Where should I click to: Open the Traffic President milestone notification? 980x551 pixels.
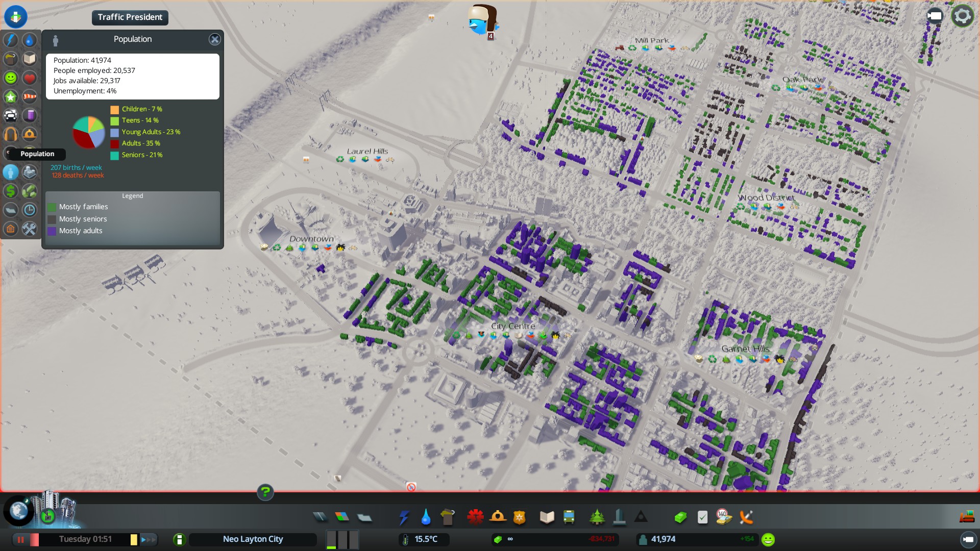point(130,17)
